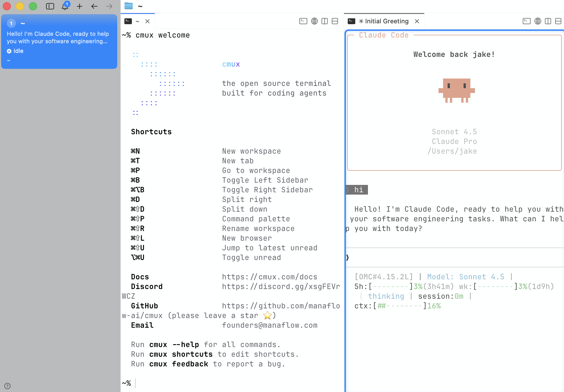Click the [OMC#4.15.2L] status tag
The image size is (564, 392).
coord(384,277)
